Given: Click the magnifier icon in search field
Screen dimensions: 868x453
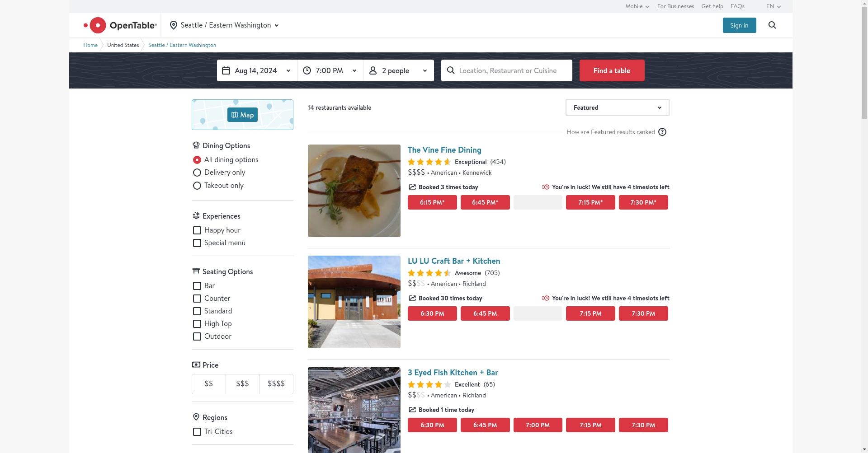Looking at the screenshot, I should tap(451, 70).
